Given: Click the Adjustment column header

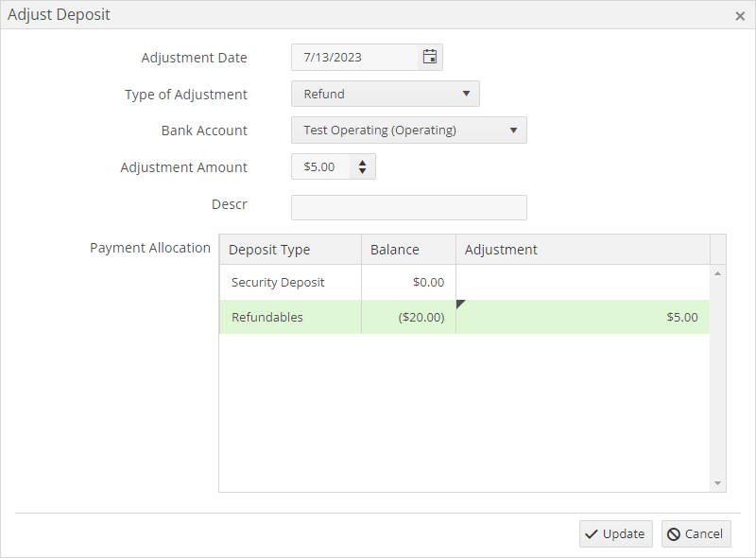Looking at the screenshot, I should tap(582, 250).
